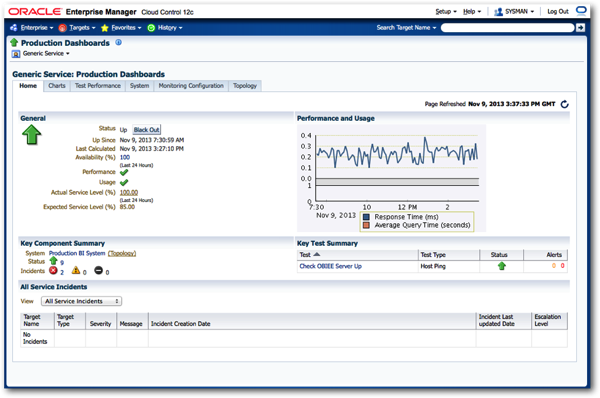
Task: Click the Alerts column header
Action: click(x=554, y=255)
